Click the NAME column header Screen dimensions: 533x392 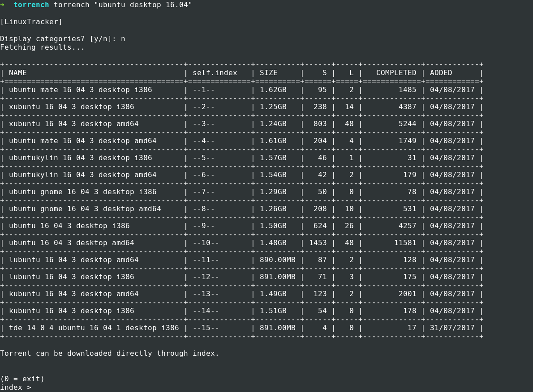(x=17, y=73)
